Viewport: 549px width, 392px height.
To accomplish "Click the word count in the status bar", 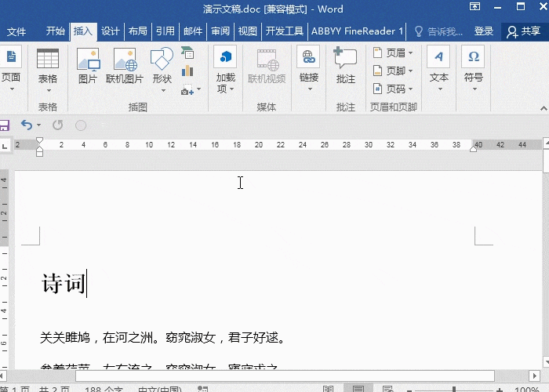I will 104,389.
